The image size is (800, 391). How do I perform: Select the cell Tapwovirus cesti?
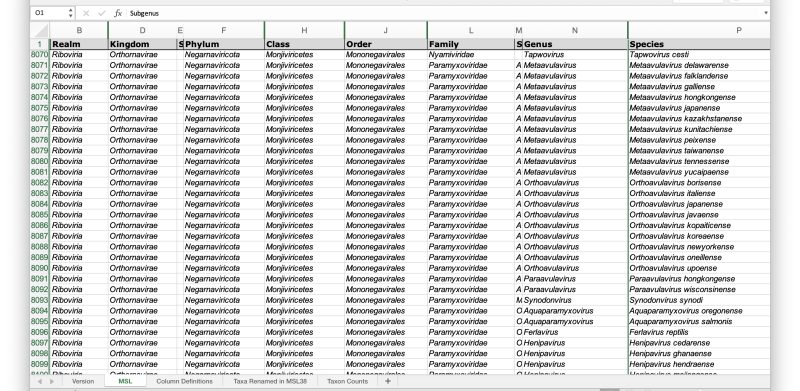click(699, 55)
